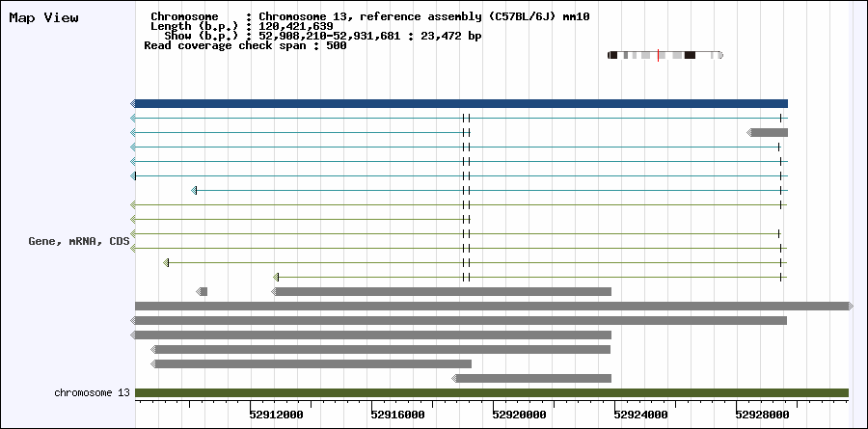Click the shortest olive-green transcript line
Viewport: 868px width, 429px height.
[529, 277]
